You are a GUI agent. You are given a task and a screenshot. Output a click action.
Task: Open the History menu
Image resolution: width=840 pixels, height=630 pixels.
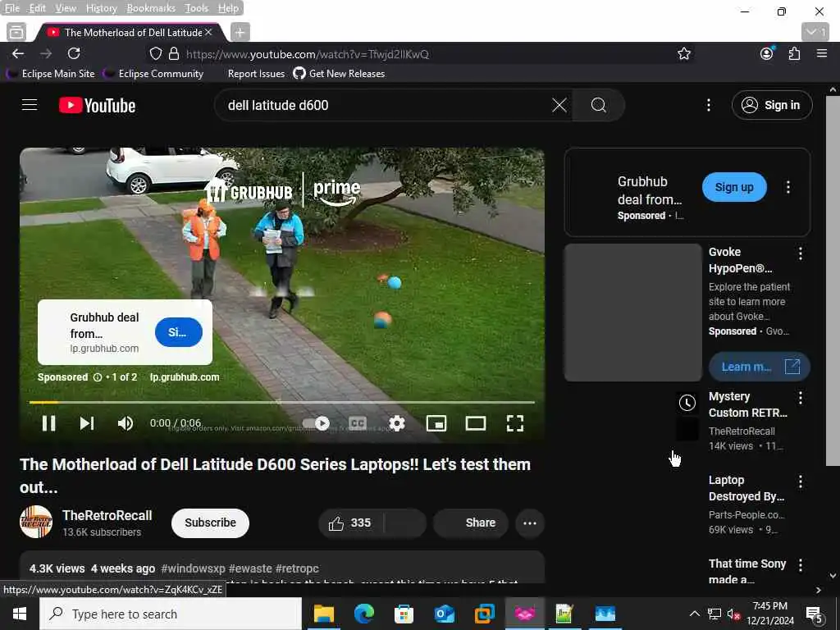(101, 8)
